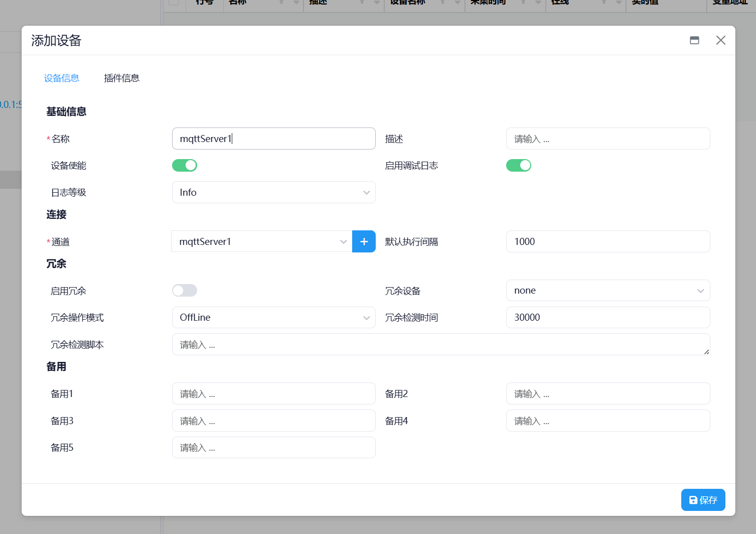Image resolution: width=756 pixels, height=534 pixels.
Task: Click the 保存 button to save device
Action: coord(703,500)
